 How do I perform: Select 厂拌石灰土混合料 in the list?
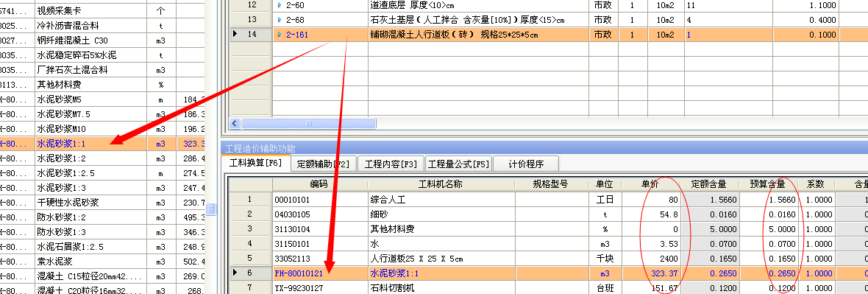pyautogui.click(x=72, y=70)
